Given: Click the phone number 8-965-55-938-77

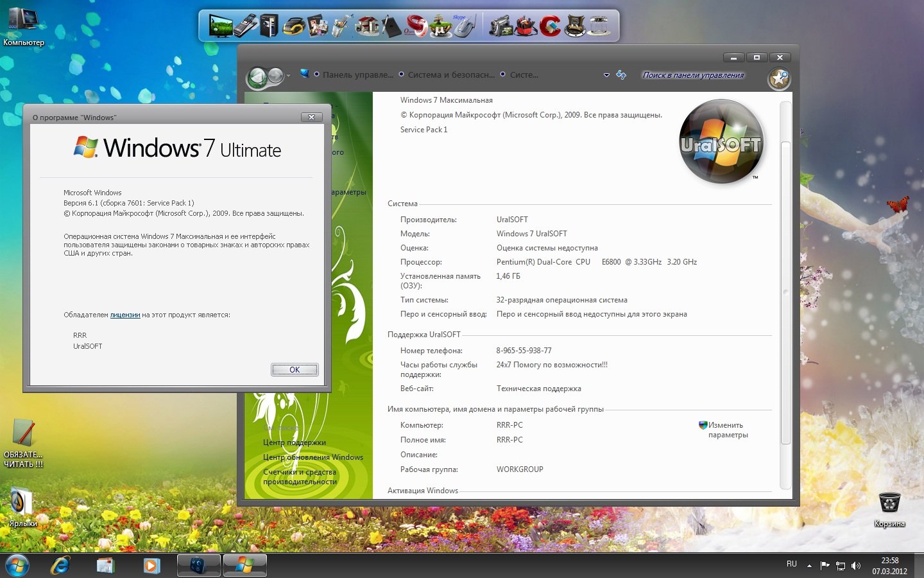Looking at the screenshot, I should point(524,351).
